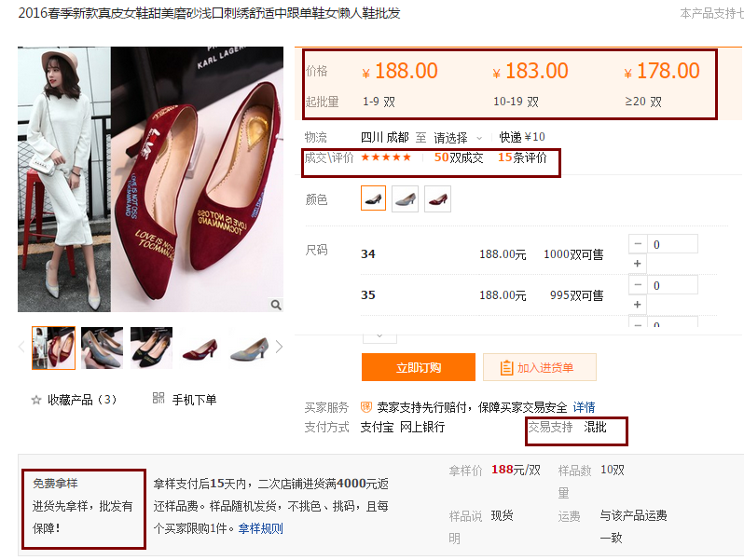The image size is (744, 560).
Task: Click the star icon to favorite the product
Action: coord(36,400)
